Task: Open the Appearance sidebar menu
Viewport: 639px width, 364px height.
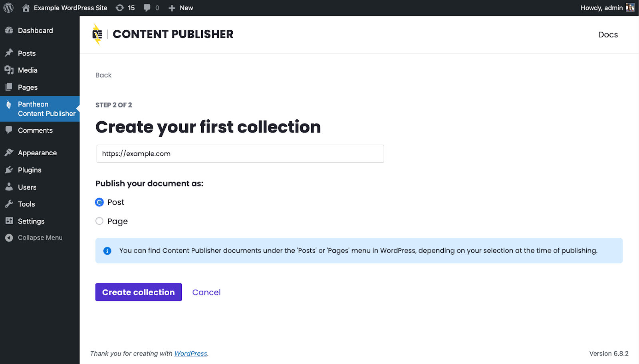Action: click(x=37, y=153)
